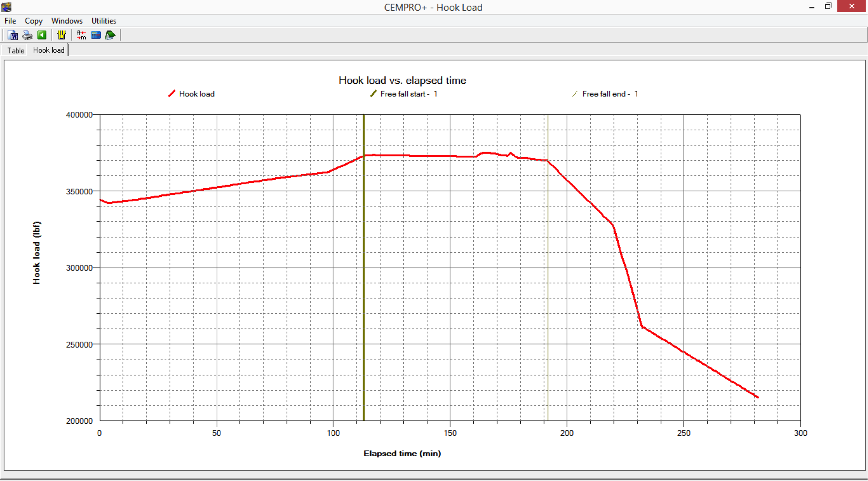This screenshot has height=481, width=868.
Task: Click the 200 x-axis tick label
Action: pyautogui.click(x=567, y=433)
